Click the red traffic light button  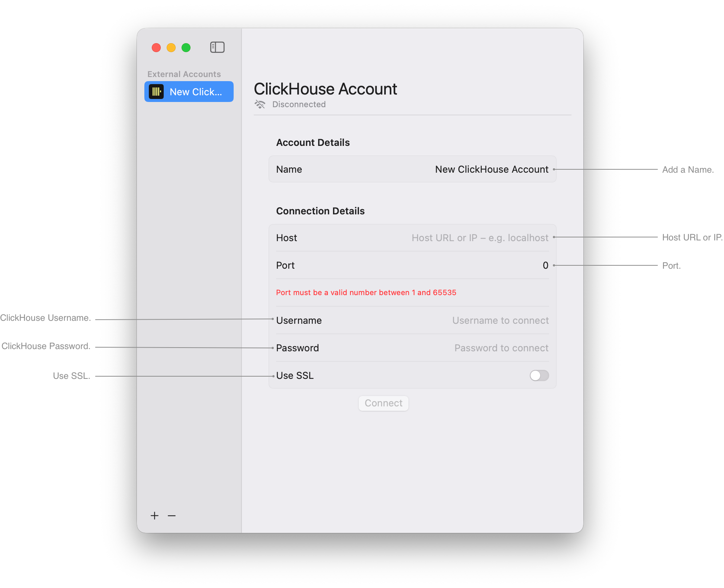pyautogui.click(x=156, y=48)
